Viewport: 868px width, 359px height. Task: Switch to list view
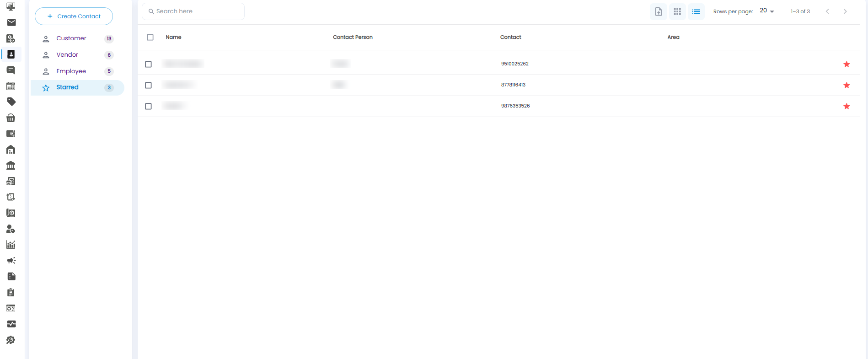(x=696, y=11)
